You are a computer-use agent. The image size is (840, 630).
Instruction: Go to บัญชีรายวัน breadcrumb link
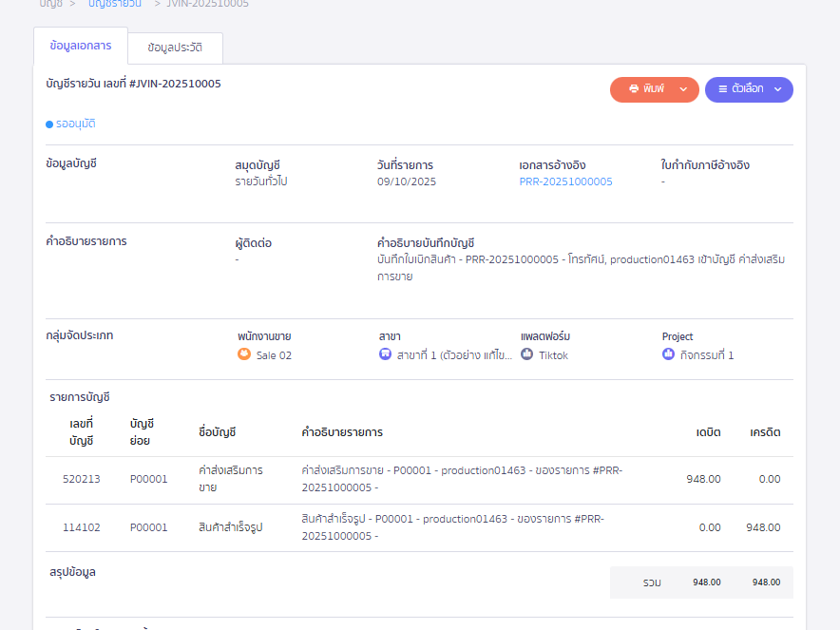114,4
